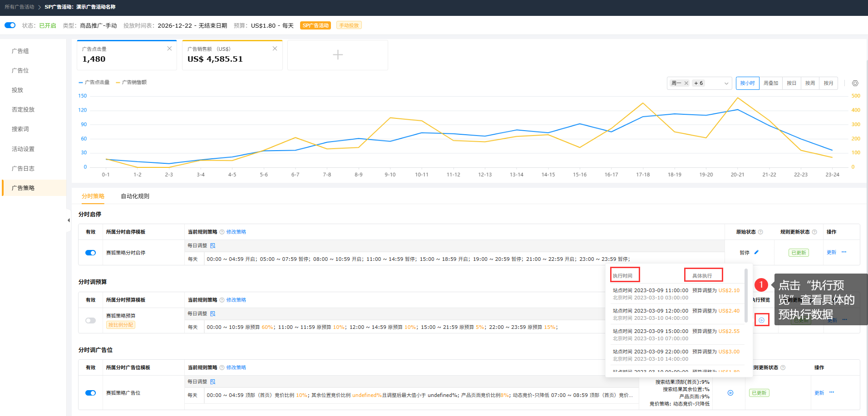Image resolution: width=868 pixels, height=416 pixels.
Task: Enable the 赛狐策略预算 switch
Action: pyautogui.click(x=90, y=320)
